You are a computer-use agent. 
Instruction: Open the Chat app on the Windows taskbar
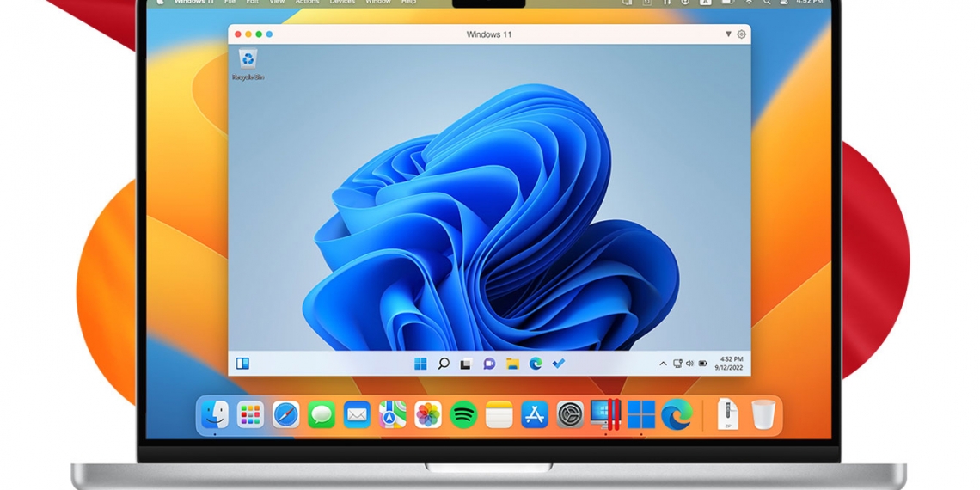pyautogui.click(x=489, y=364)
